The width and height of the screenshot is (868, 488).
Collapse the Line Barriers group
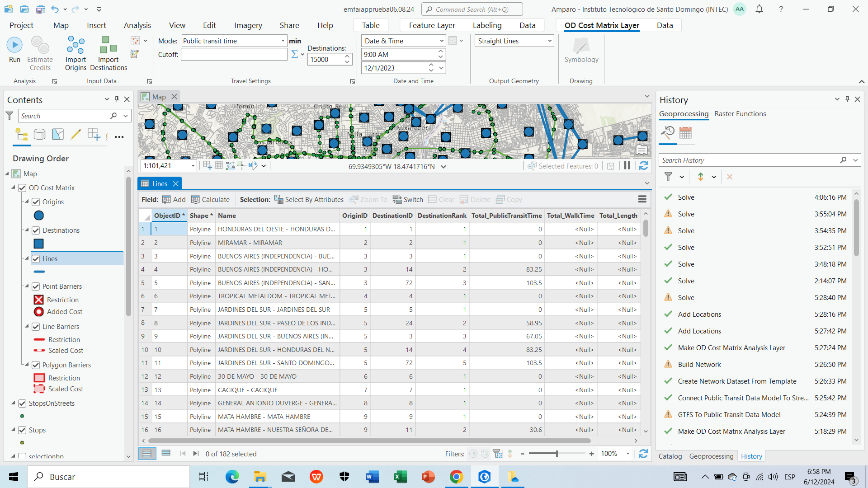coord(27,326)
